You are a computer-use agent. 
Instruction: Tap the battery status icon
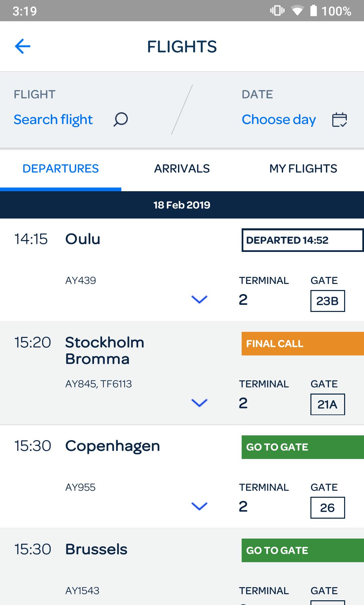click(x=313, y=11)
